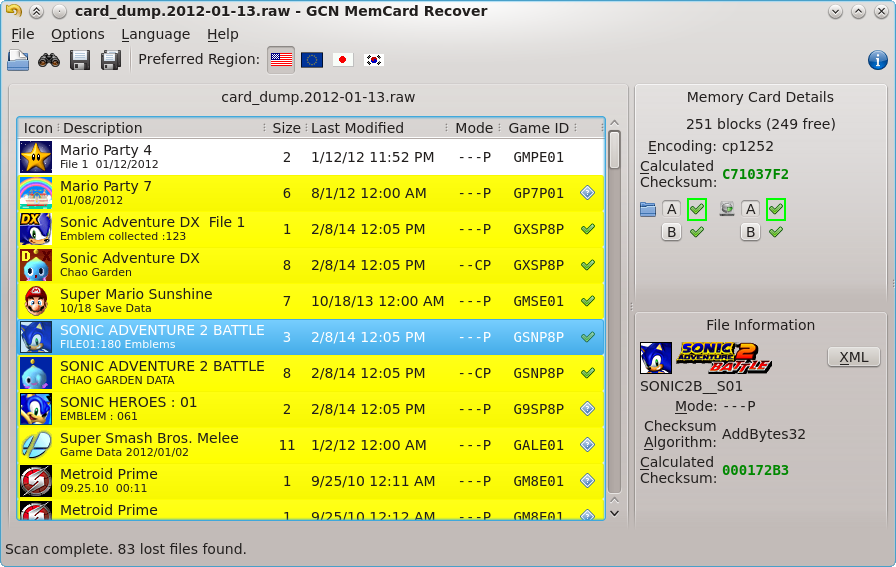Open the Help menu
The width and height of the screenshot is (896, 567).
tap(222, 34)
